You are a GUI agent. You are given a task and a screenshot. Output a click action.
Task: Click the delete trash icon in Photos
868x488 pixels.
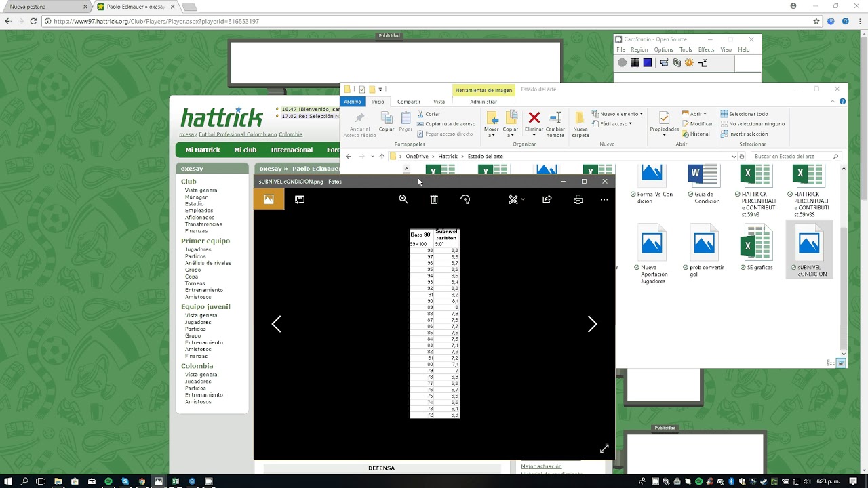(x=434, y=199)
